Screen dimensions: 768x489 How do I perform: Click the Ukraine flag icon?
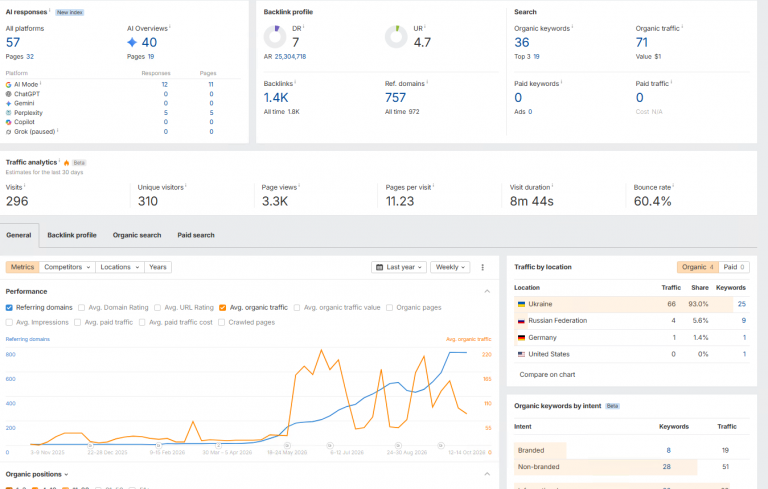521,304
